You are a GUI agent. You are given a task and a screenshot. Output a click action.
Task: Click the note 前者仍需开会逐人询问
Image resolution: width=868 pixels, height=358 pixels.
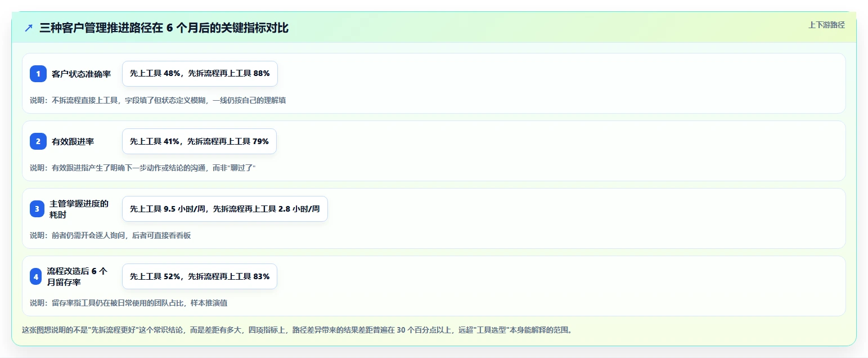(x=110, y=235)
